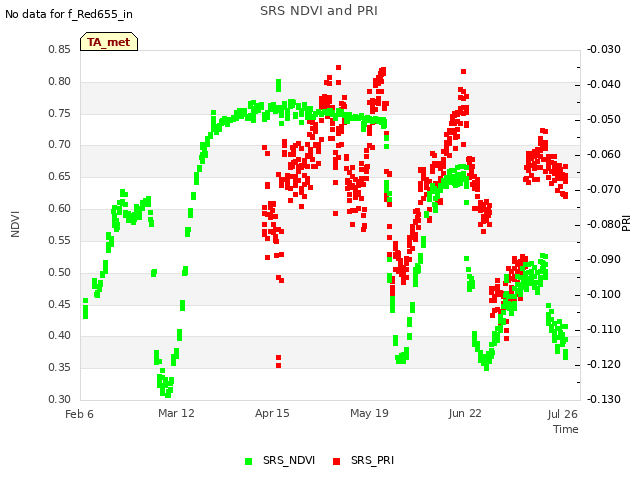Click the 0.50 NDVI axis value
The width and height of the screenshot is (640, 480).
click(60, 272)
